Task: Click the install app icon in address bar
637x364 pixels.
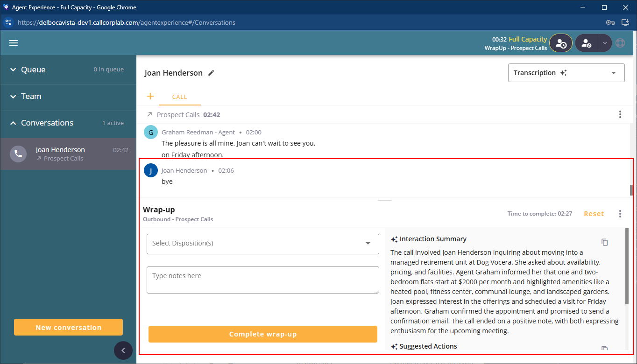Action: pyautogui.click(x=626, y=22)
